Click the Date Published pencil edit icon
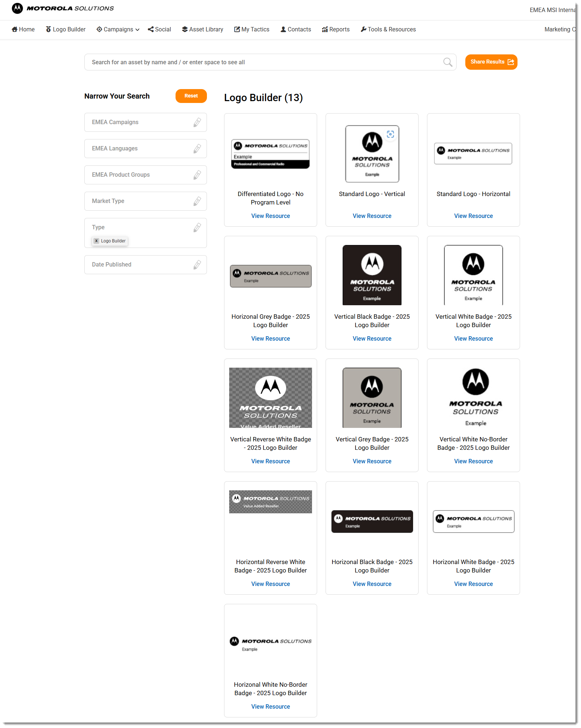 197,265
